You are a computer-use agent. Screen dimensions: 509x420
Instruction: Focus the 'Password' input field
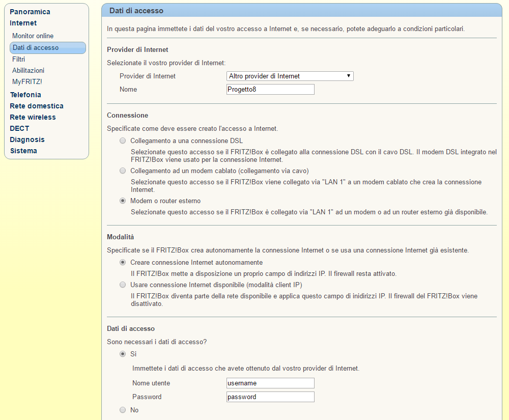pos(270,397)
